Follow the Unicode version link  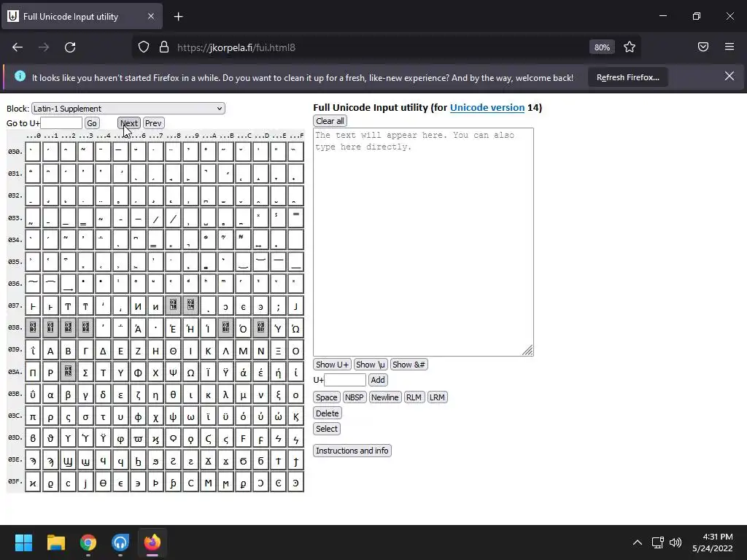coord(487,108)
